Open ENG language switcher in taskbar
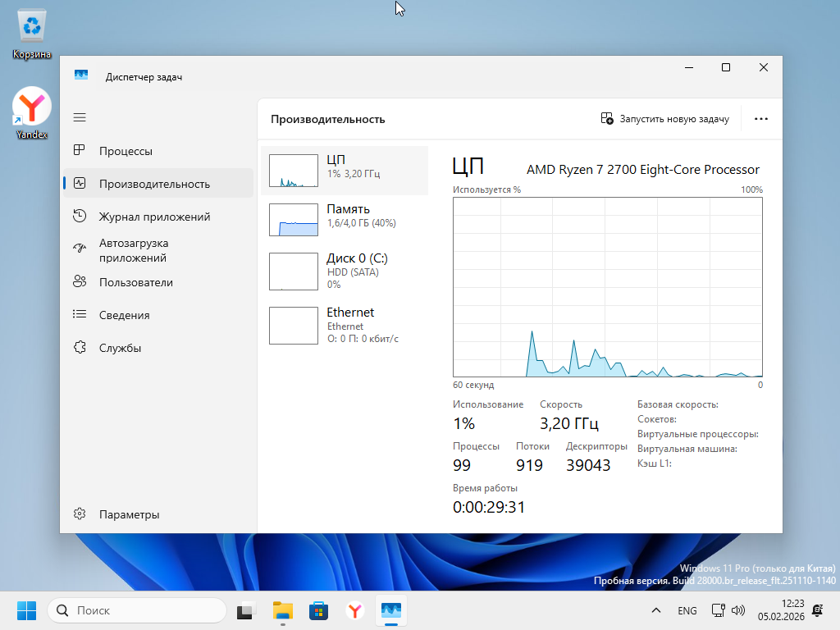Screen dimensions: 840x630 click(x=687, y=610)
